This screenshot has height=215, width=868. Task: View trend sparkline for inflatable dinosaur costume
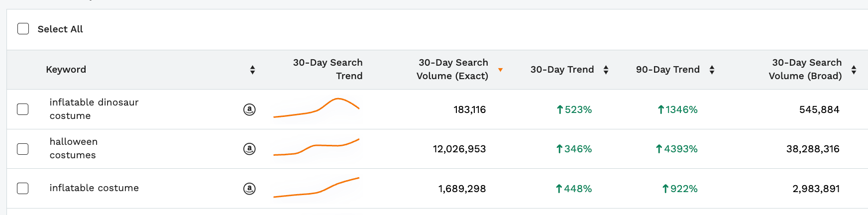tap(317, 107)
